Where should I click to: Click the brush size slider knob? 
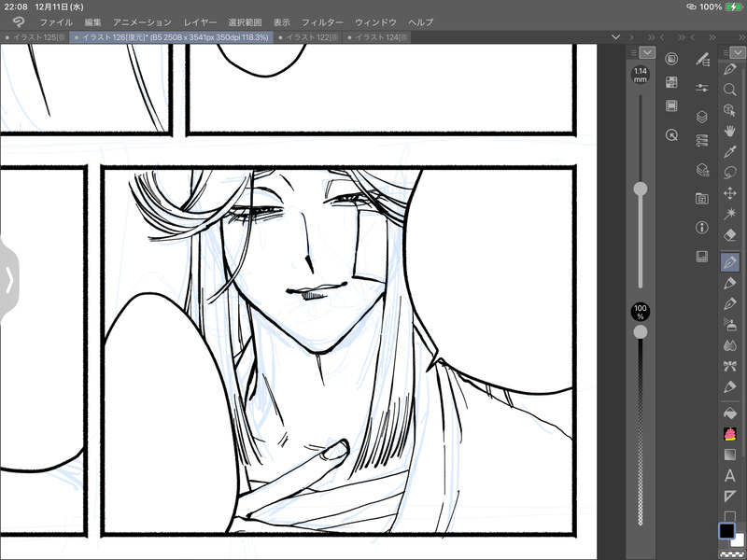coord(641,189)
